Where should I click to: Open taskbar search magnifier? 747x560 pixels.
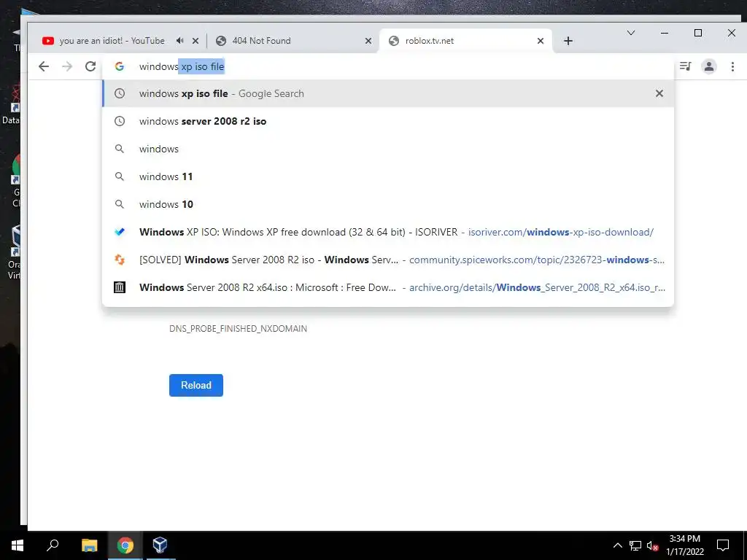pos(53,545)
